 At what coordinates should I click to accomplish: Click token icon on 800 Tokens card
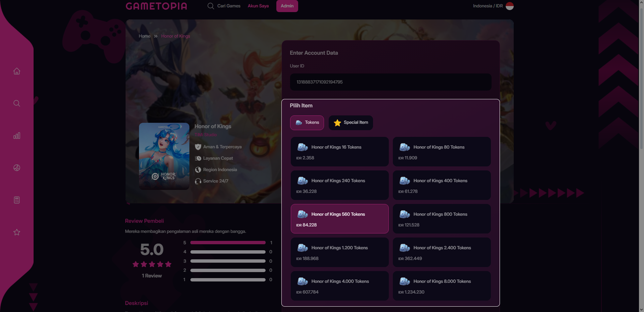coord(405,214)
